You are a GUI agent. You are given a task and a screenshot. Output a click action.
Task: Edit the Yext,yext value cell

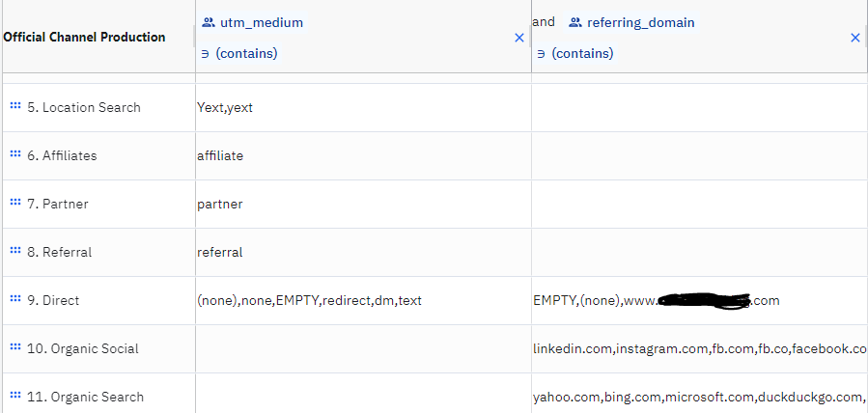[225, 107]
